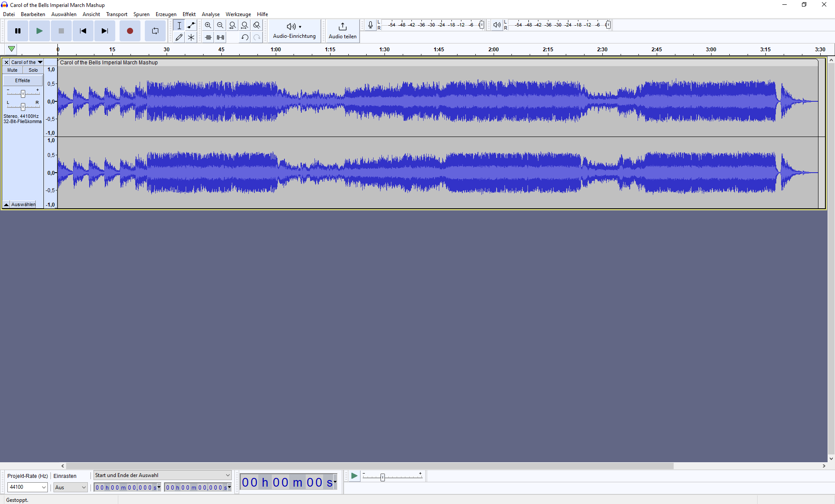This screenshot has width=835, height=504.
Task: Click the horizontal scrollbar right arrow
Action: tap(824, 466)
